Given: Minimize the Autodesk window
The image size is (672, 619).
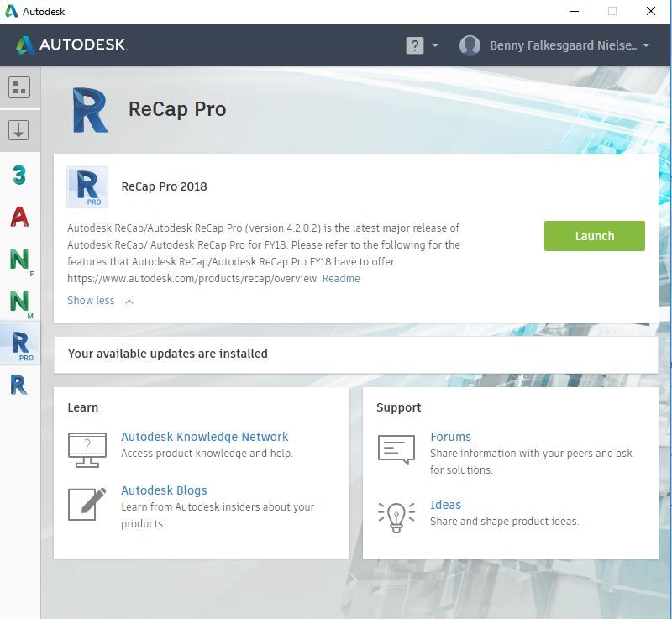Looking at the screenshot, I should [575, 11].
